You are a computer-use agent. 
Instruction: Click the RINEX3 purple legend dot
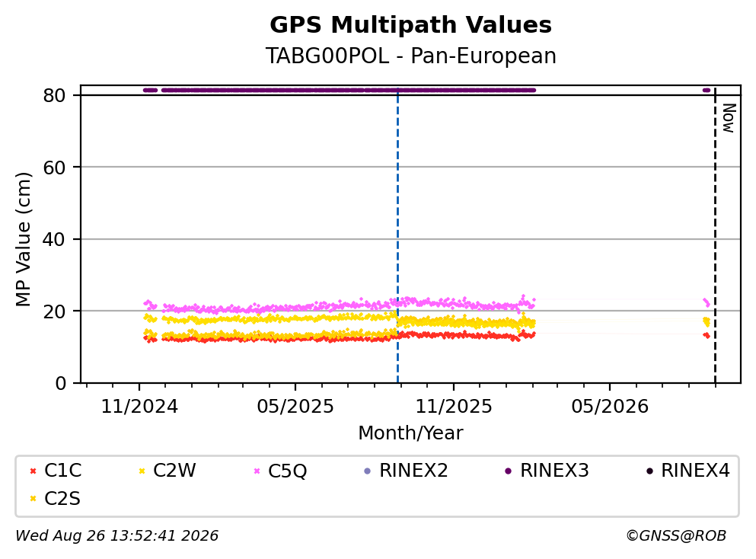coord(508,471)
